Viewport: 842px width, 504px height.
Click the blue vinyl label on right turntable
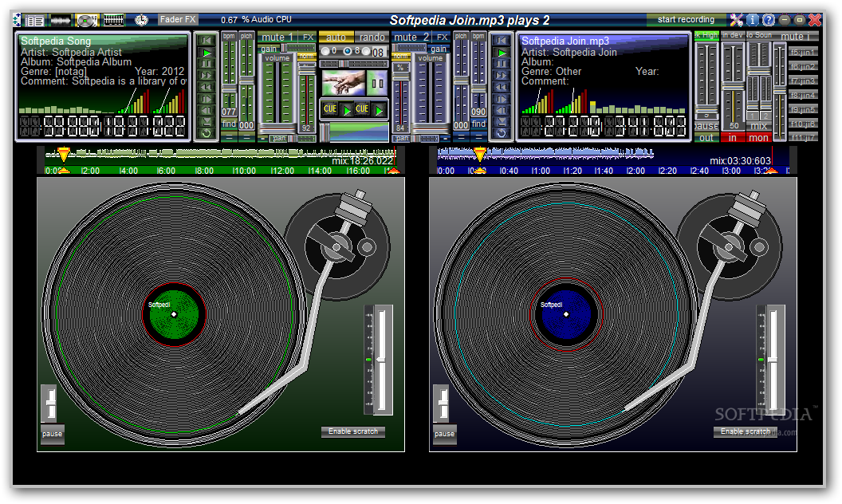coord(566,314)
